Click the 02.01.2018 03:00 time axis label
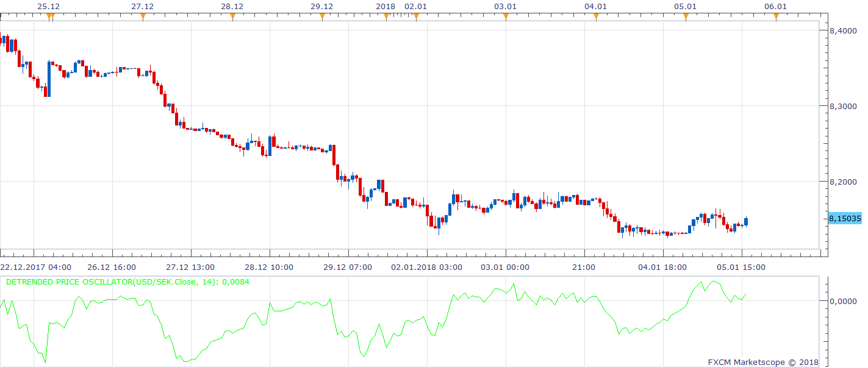Viewport: 868px width, 368px height. 427,267
